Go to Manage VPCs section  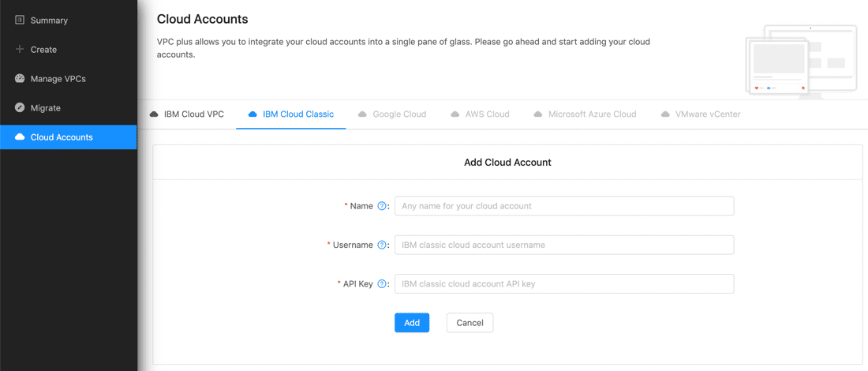69,79
